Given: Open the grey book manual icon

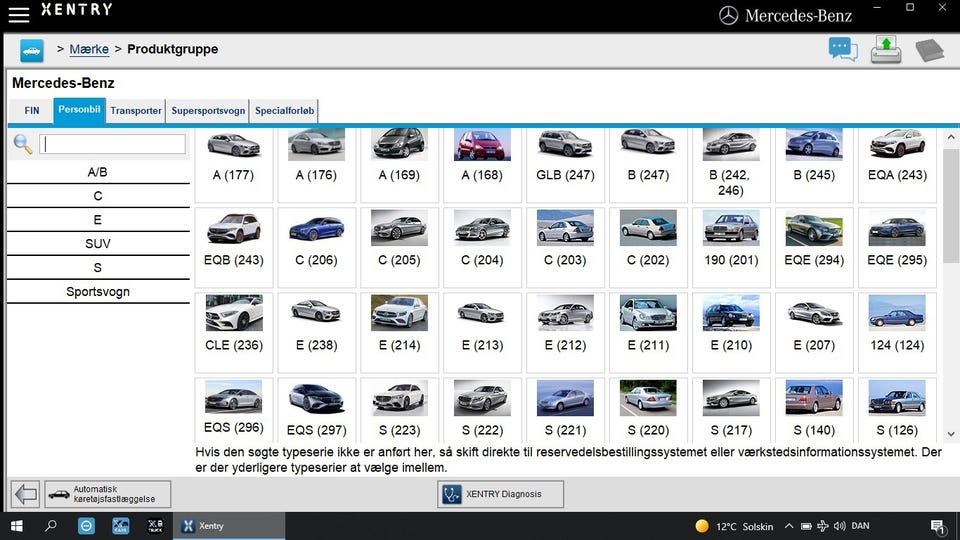Looking at the screenshot, I should pyautogui.click(x=929, y=49).
